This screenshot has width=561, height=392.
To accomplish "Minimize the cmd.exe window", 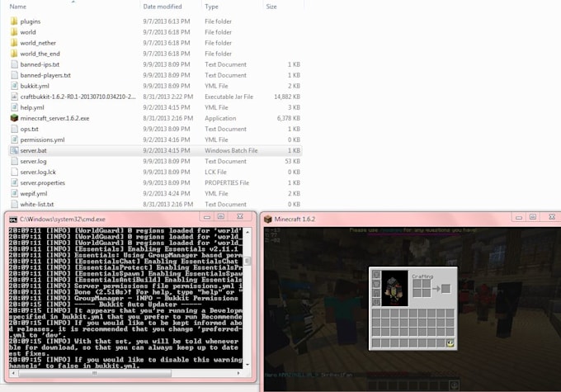I will 207,217.
